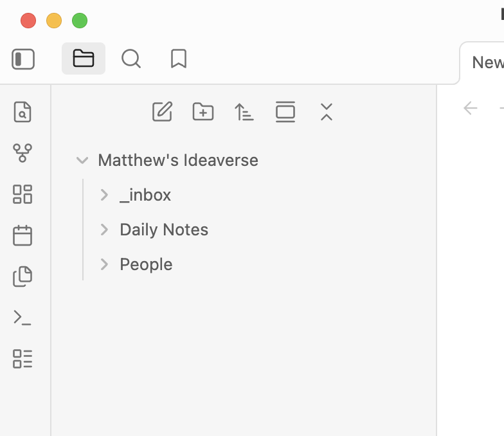504x436 pixels.
Task: Create a new canvas from the ribbon
Action: click(22, 194)
